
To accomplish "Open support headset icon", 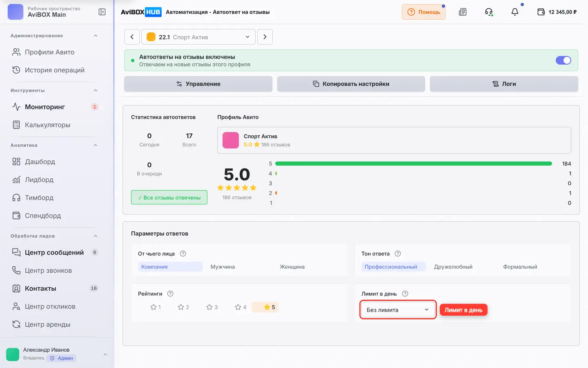I will coord(489,12).
